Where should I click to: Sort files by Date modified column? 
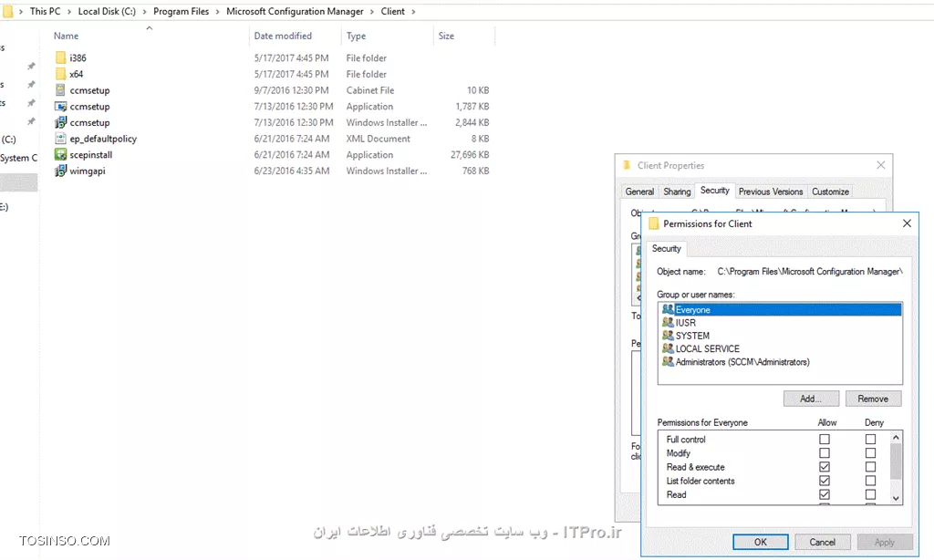pyautogui.click(x=283, y=36)
